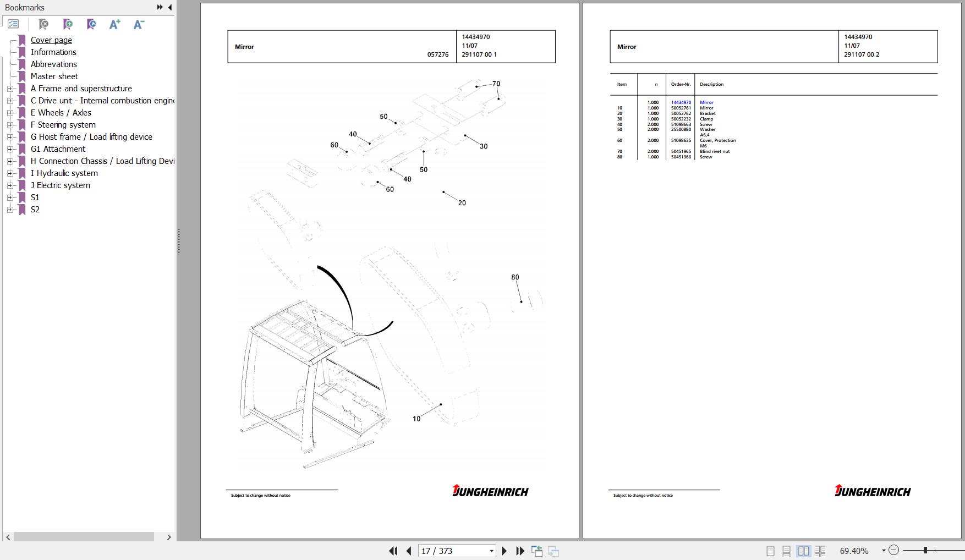Open the Master sheet bookmark
965x560 pixels.
[x=54, y=76]
